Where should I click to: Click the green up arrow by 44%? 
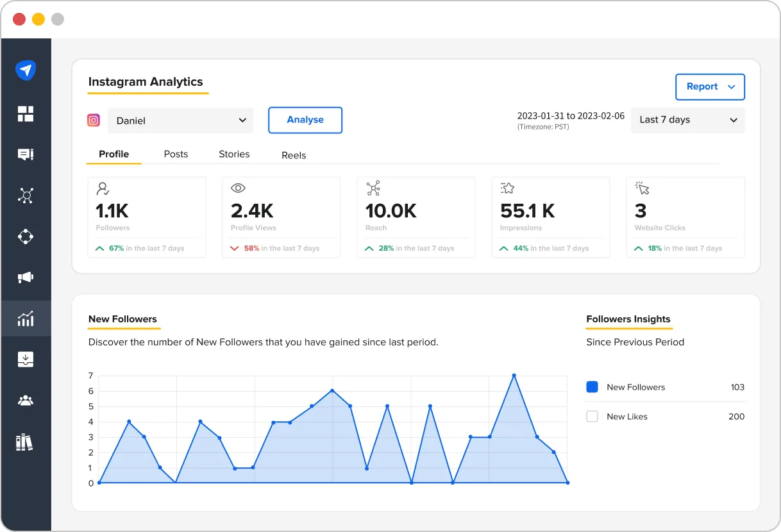point(504,248)
